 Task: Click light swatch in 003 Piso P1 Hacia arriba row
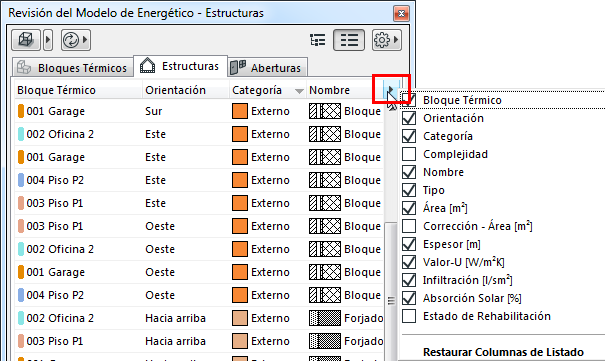coord(240,341)
